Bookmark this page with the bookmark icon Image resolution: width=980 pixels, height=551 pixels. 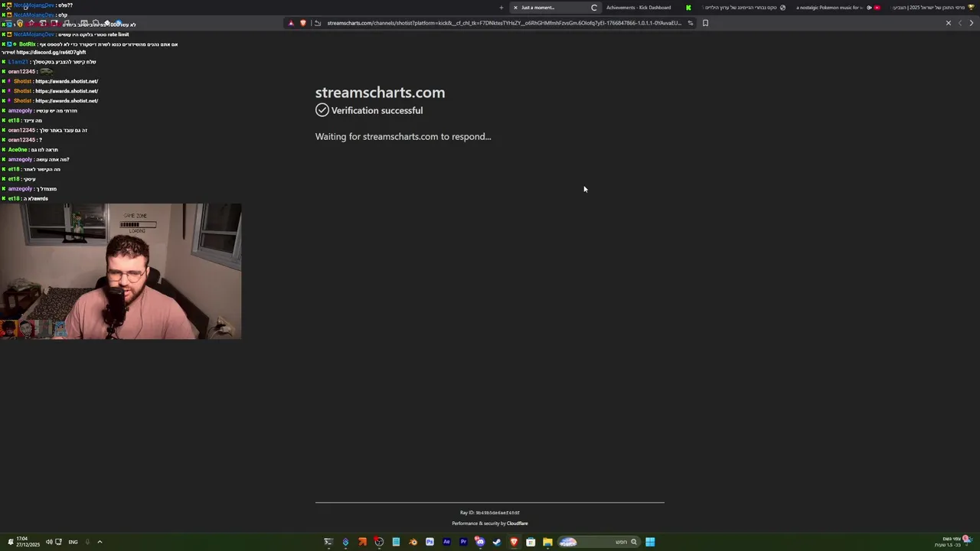(x=705, y=23)
